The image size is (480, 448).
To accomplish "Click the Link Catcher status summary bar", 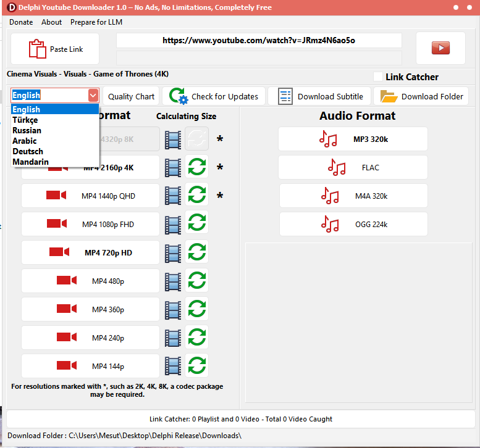I will (240, 419).
